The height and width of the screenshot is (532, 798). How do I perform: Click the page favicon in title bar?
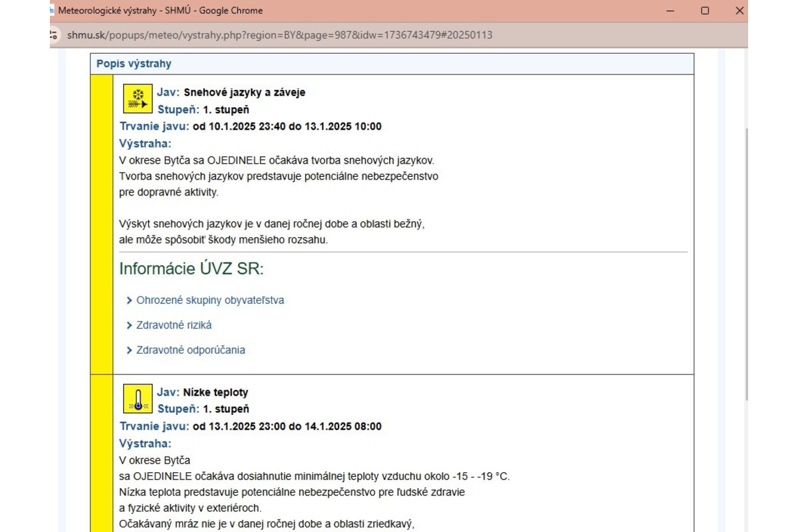(52, 11)
